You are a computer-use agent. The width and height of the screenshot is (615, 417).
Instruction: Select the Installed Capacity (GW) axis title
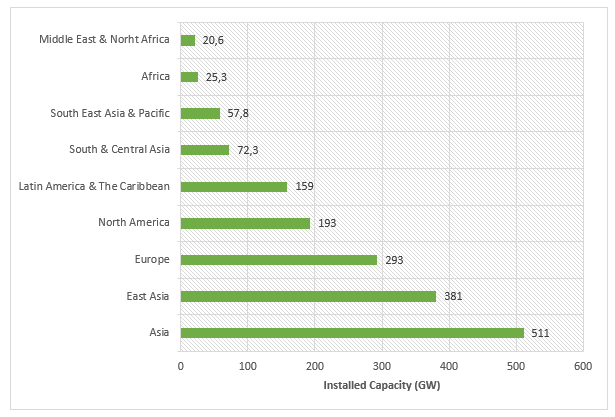pyautogui.click(x=380, y=385)
